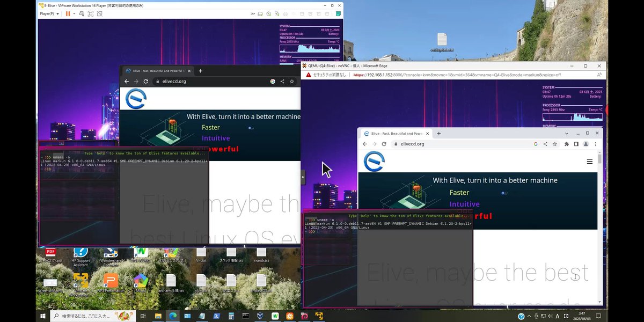Open the Player(P) menu in VMware Player
The width and height of the screenshot is (644, 322).
point(48,13)
